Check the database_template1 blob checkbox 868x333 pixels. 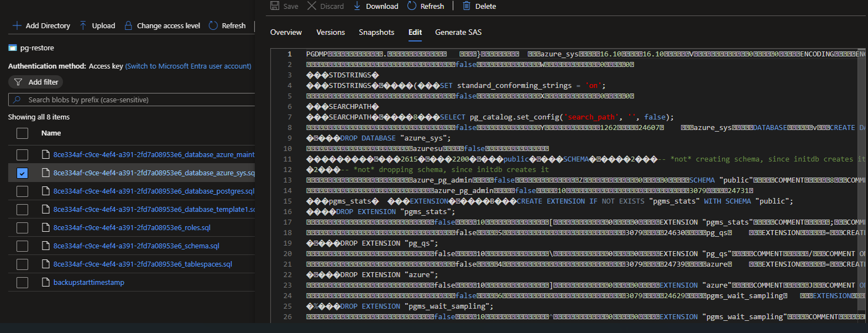pos(22,210)
